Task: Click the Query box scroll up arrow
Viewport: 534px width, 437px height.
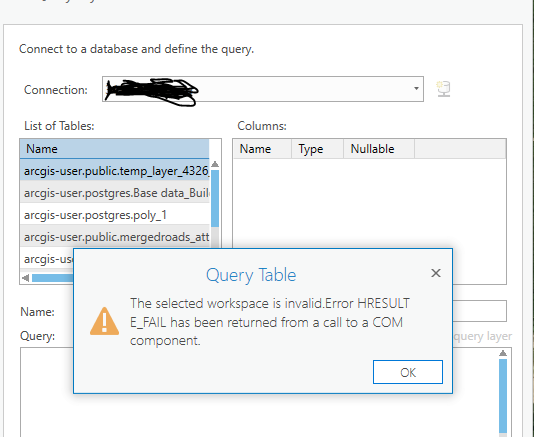Action: pyautogui.click(x=503, y=354)
